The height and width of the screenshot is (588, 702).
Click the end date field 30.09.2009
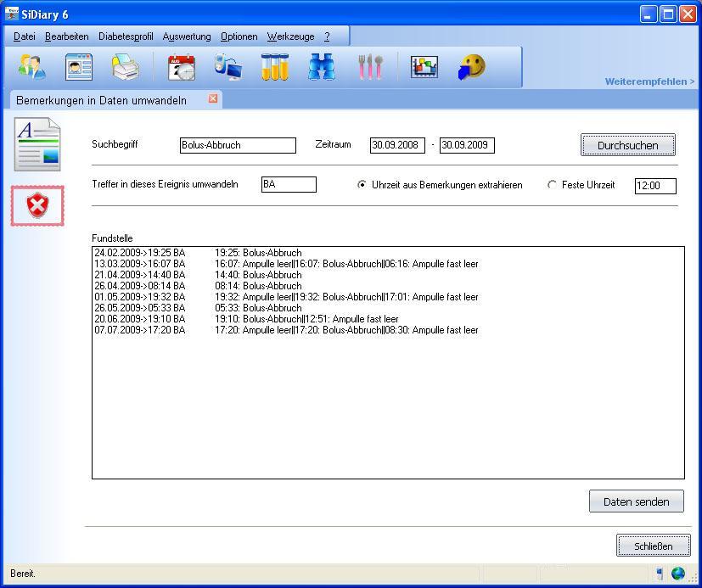(467, 145)
